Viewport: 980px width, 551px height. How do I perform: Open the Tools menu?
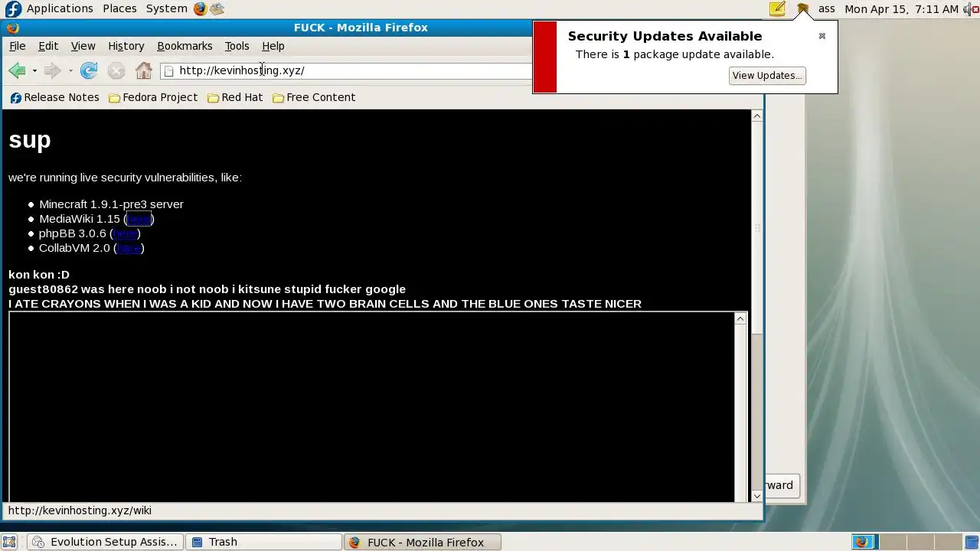237,46
